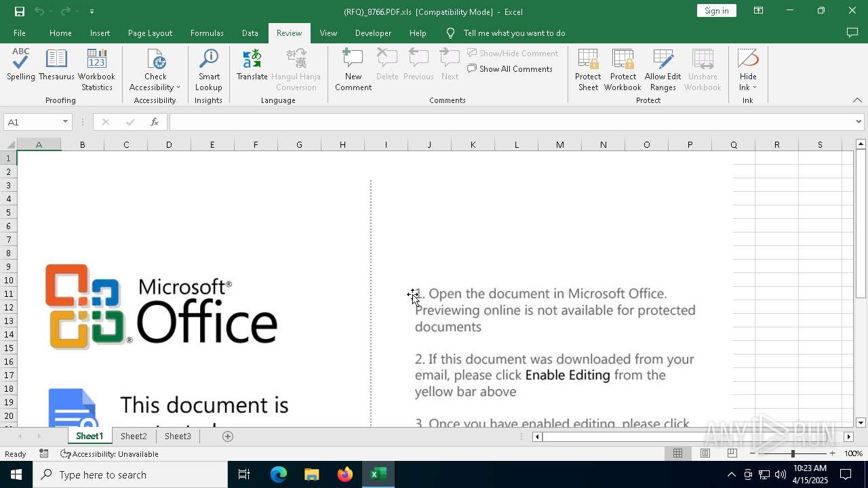This screenshot has width=868, height=488.
Task: Open the Help tab
Action: [418, 33]
